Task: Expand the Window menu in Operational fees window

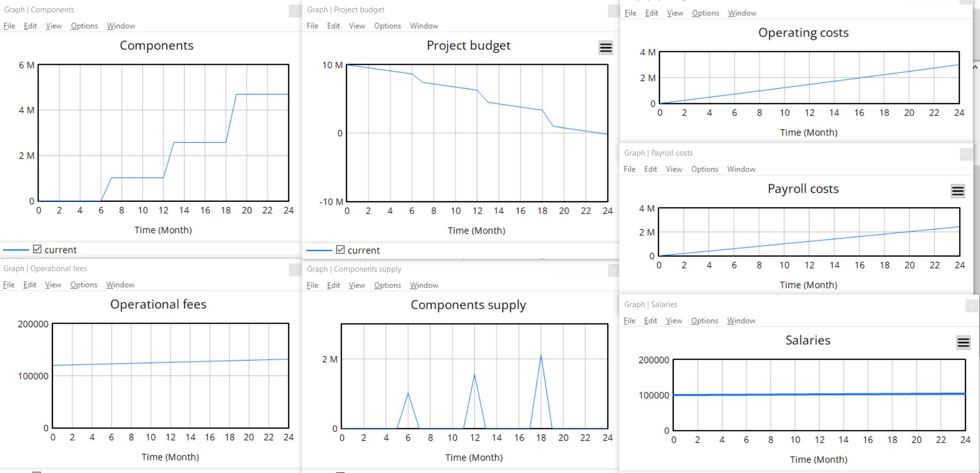Action: 120,285
